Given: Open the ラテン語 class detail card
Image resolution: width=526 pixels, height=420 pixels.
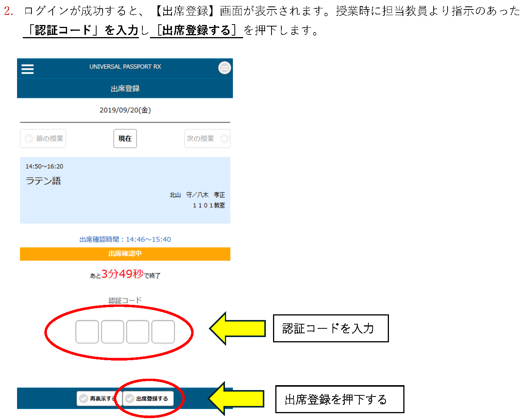Looking at the screenshot, I should [125, 189].
